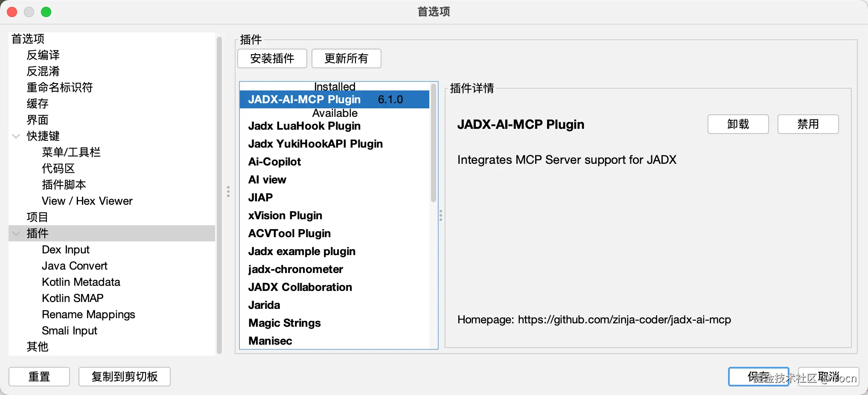Open Kotlin Metadata settings
This screenshot has width=868, height=395.
[81, 282]
